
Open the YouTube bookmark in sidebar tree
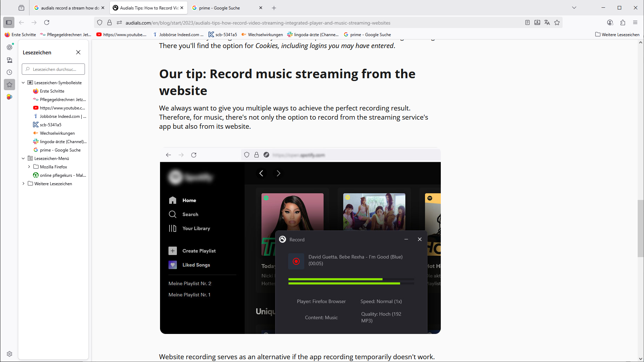[59, 108]
